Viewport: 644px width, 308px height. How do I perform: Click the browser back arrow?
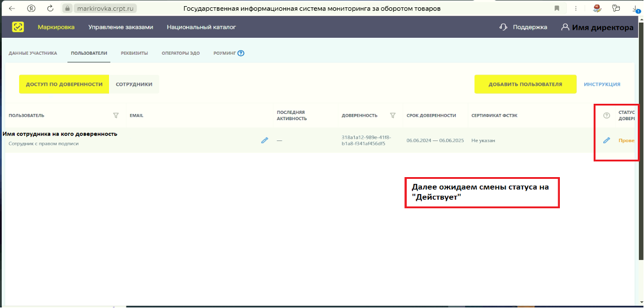click(12, 8)
